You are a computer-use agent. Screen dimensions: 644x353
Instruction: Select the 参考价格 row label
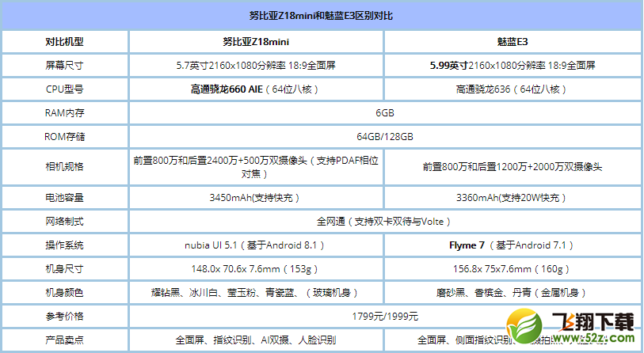point(65,317)
